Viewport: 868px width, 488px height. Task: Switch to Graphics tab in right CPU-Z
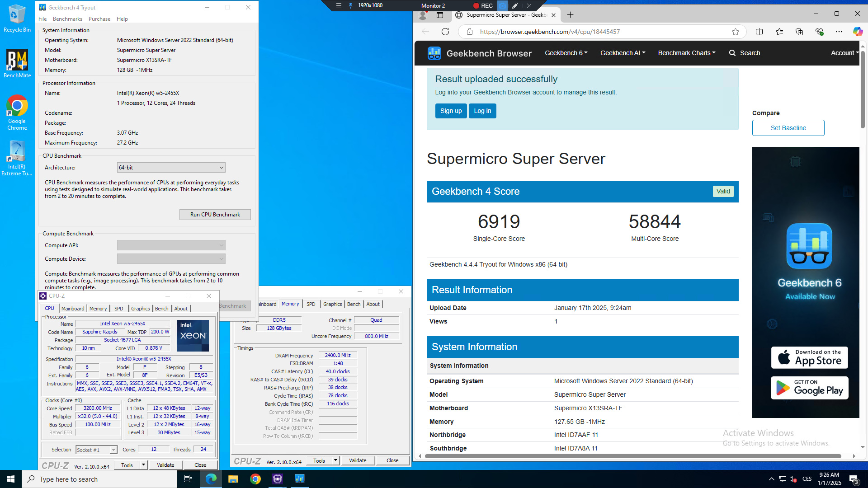(332, 304)
